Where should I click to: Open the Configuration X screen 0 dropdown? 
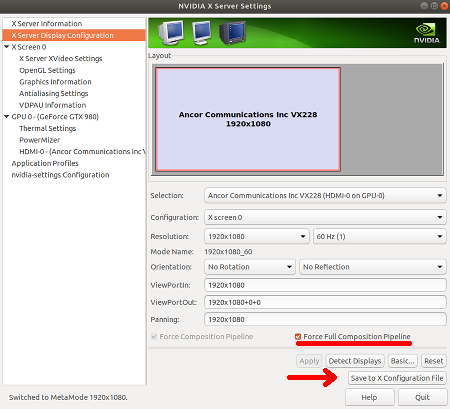pos(325,217)
